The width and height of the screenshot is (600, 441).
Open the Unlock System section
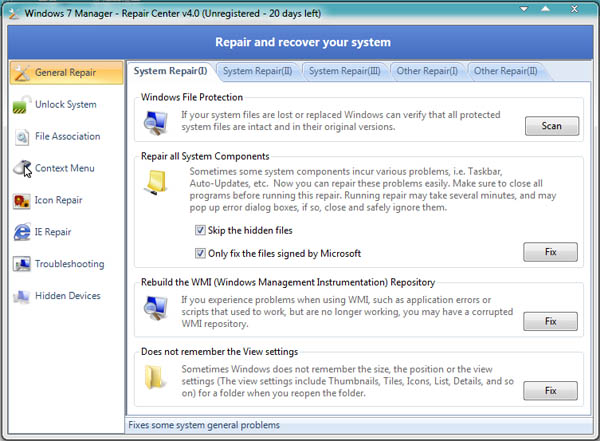(67, 105)
